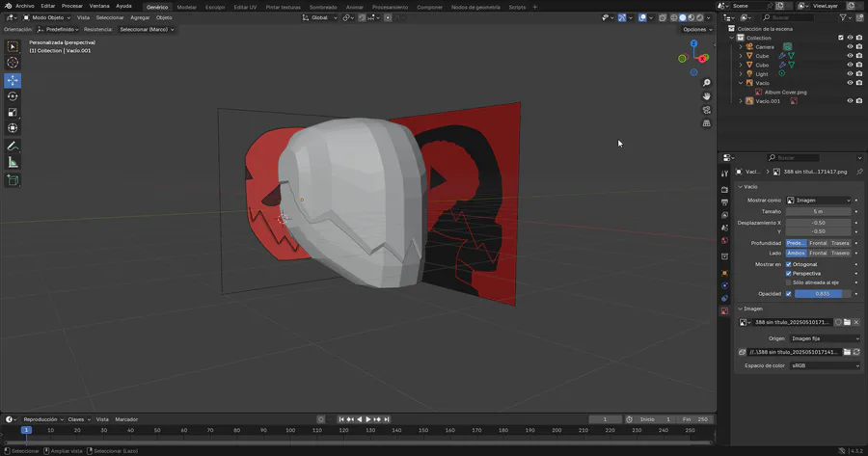The height and width of the screenshot is (456, 868).
Task: Select the Rotate tool
Action: (13, 96)
